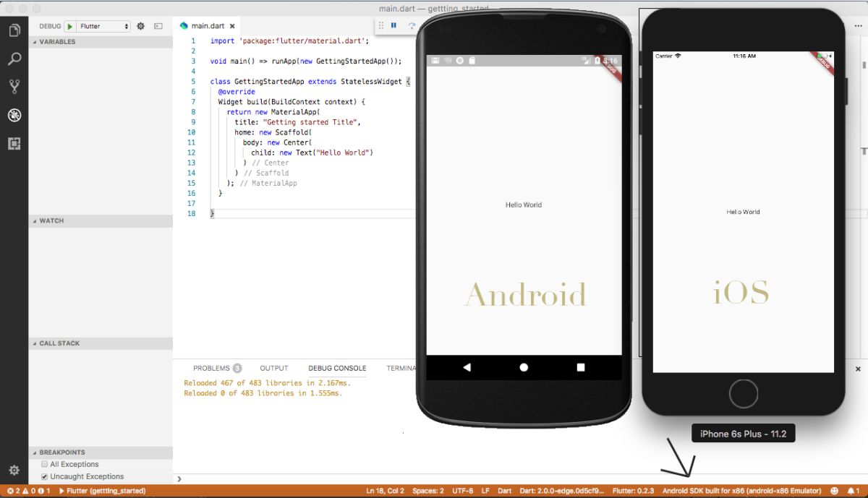Tap Android emulator back button
The image size is (868, 498).
point(467,367)
